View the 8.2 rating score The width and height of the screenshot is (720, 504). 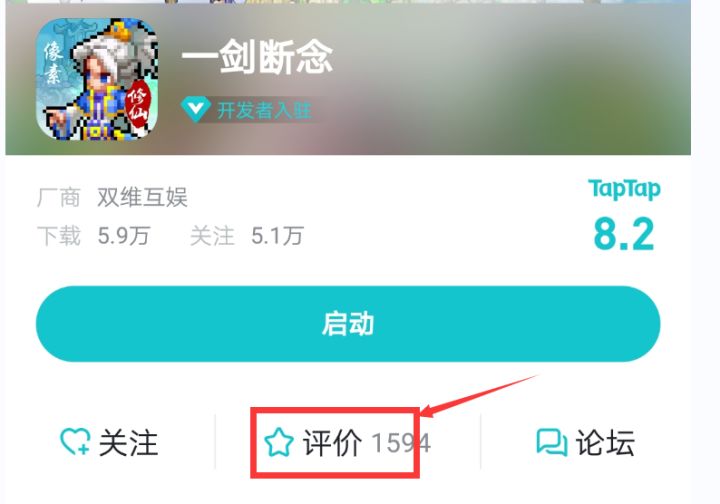click(x=624, y=234)
